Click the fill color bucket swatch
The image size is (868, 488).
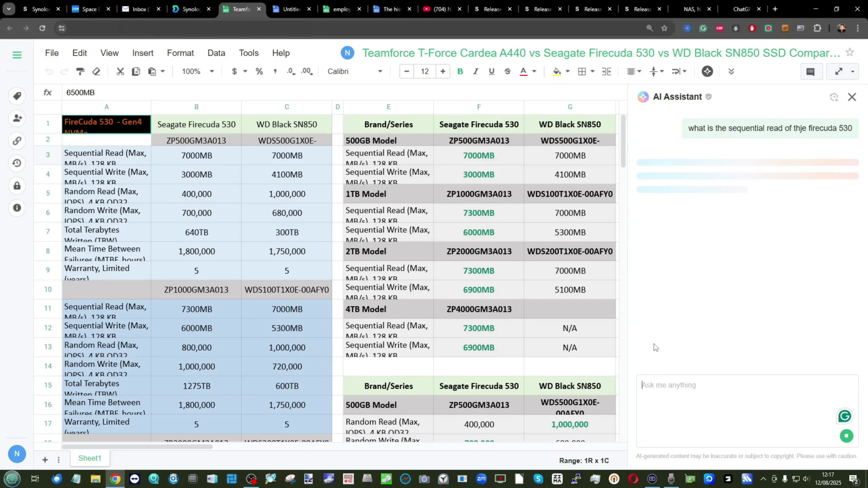[557, 72]
